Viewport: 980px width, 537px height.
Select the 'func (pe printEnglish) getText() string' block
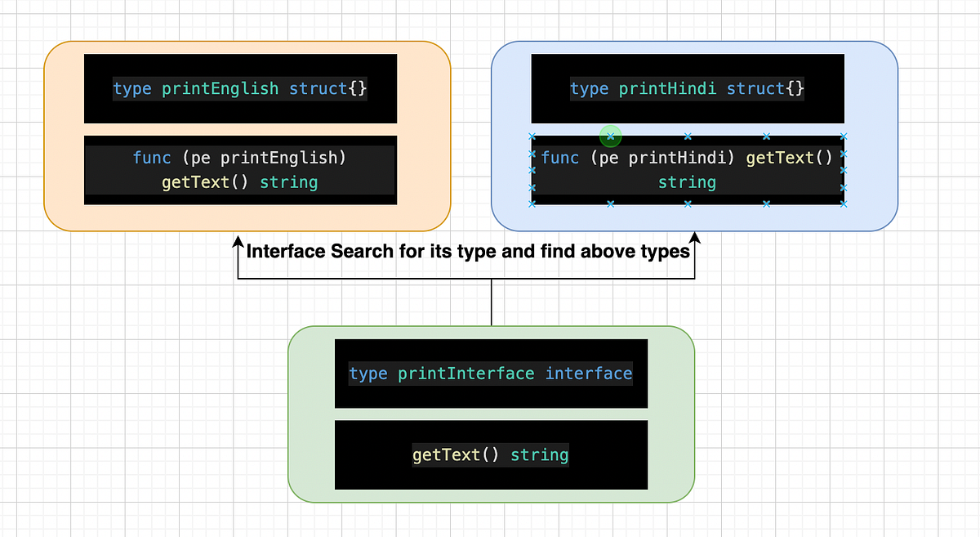240,170
